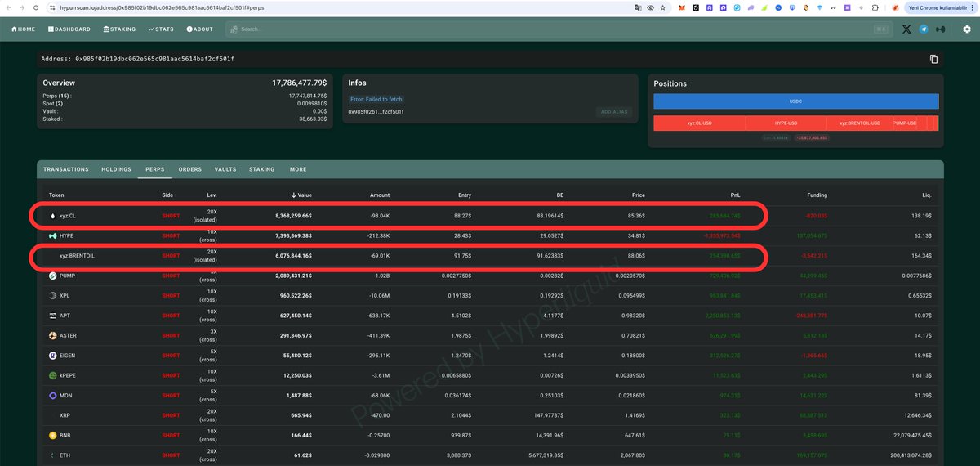The image size is (980, 466).
Task: Reload the page with the refresh icon
Action: click(37, 7)
